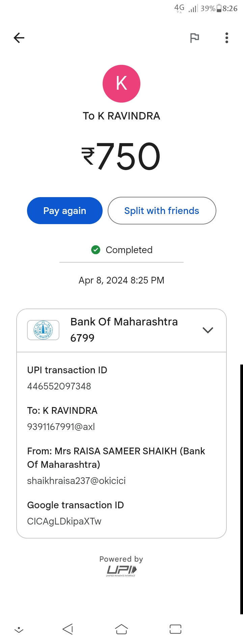The height and width of the screenshot is (644, 243).
Task: Click Split with friends button
Action: pos(162,211)
